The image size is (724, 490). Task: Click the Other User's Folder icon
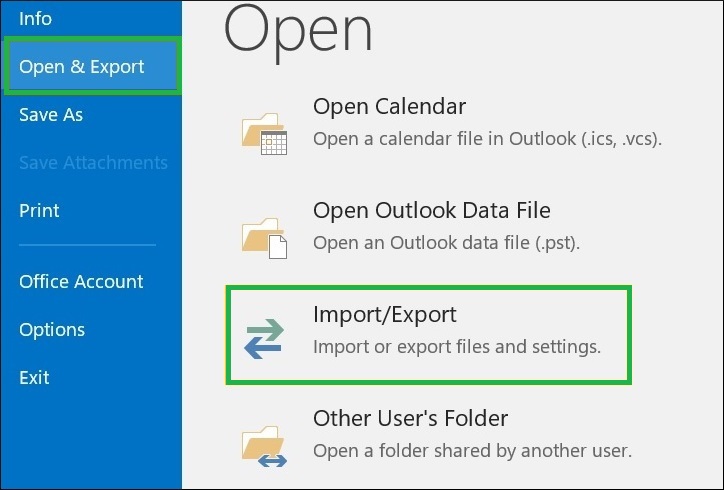click(x=264, y=446)
